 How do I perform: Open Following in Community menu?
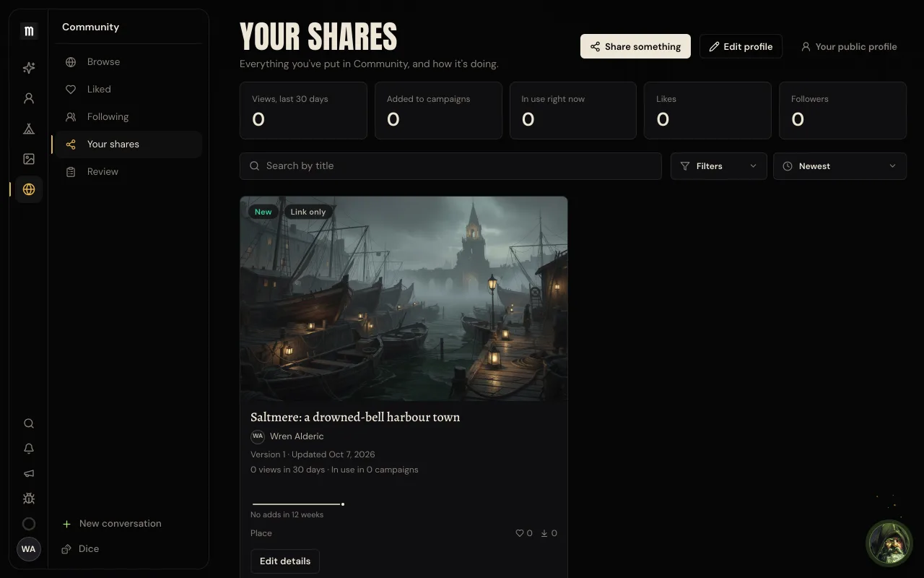tap(127, 117)
